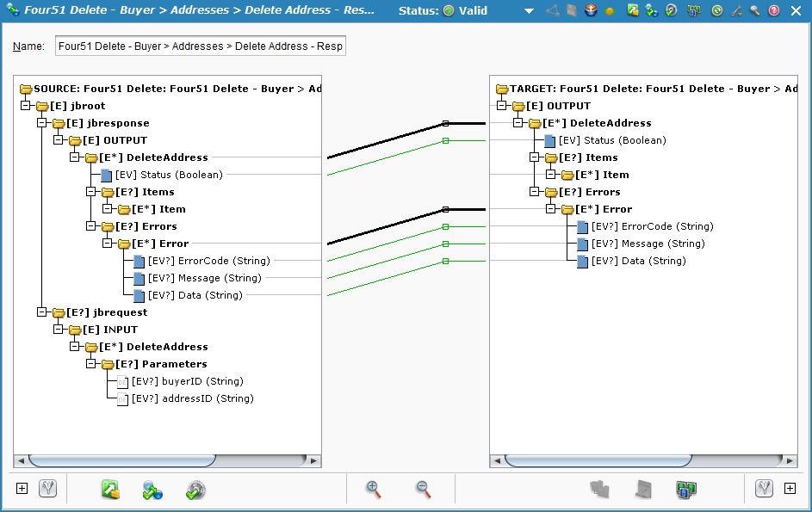Click the deploy globe icon in title bar
This screenshot has width=812, height=512.
coord(591,11)
